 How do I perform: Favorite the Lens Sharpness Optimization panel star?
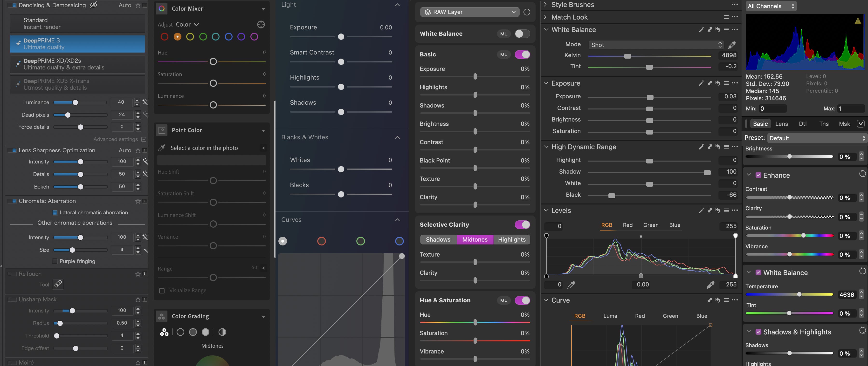click(138, 150)
